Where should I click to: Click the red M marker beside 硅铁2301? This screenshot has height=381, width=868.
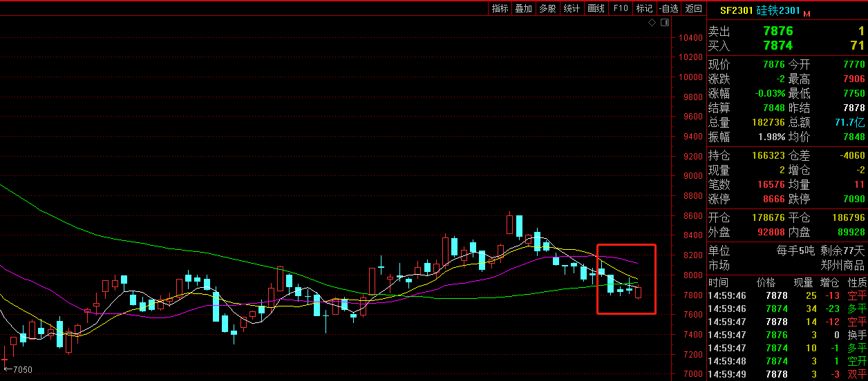[806, 13]
